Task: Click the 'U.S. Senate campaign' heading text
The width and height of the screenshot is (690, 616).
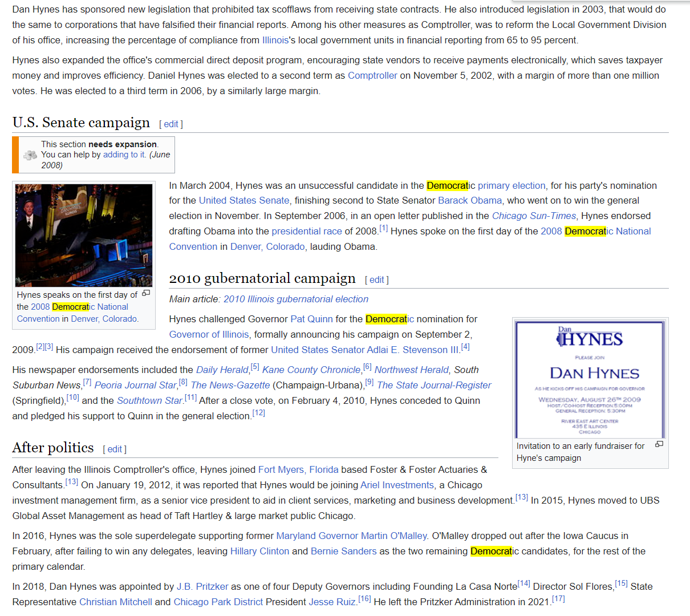Action: click(81, 123)
